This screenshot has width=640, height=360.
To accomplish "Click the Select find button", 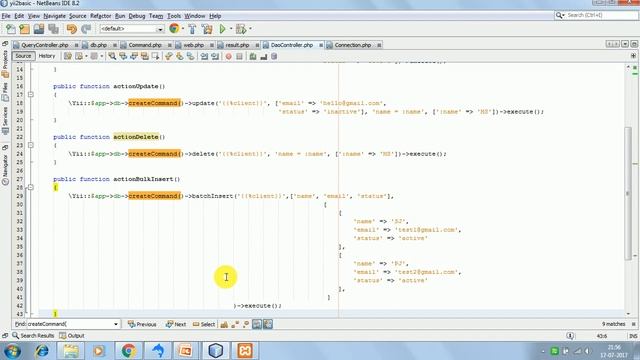I will click(x=204, y=324).
